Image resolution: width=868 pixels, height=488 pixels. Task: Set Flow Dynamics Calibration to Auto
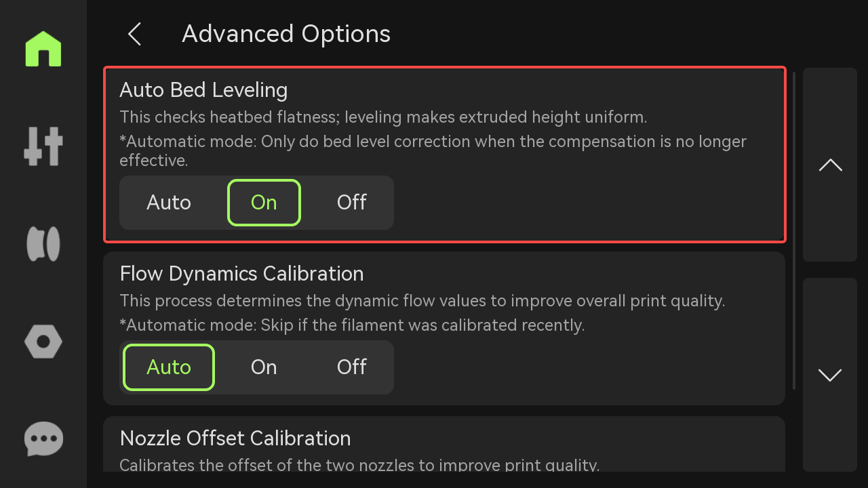point(169,367)
